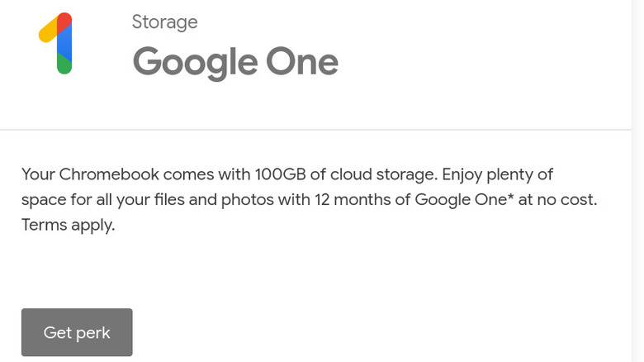Click the Terms apply text

[68, 225]
